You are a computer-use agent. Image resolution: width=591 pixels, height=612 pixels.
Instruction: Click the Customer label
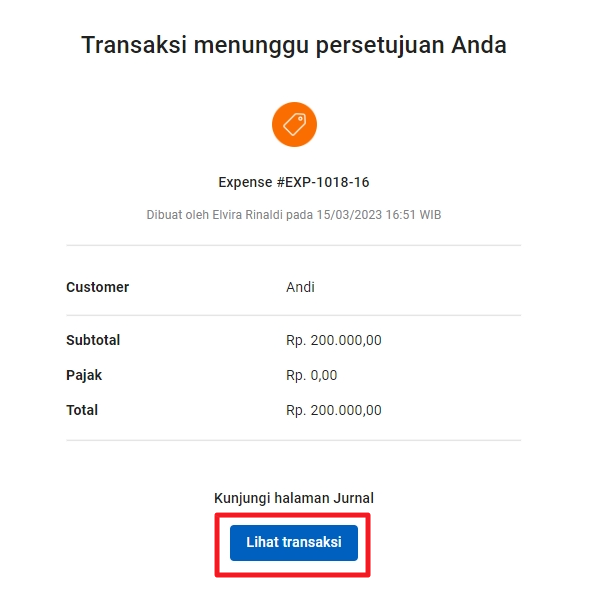(98, 287)
